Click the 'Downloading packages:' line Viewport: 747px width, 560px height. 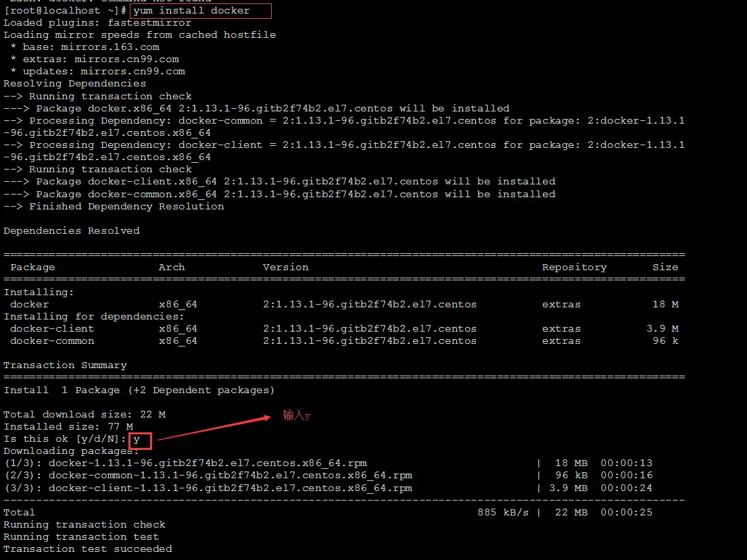(x=72, y=451)
